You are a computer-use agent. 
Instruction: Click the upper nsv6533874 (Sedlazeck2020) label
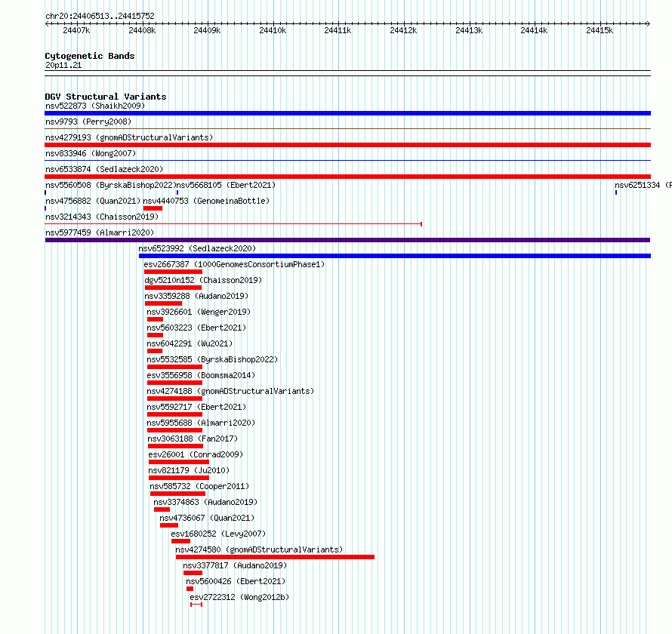104,169
